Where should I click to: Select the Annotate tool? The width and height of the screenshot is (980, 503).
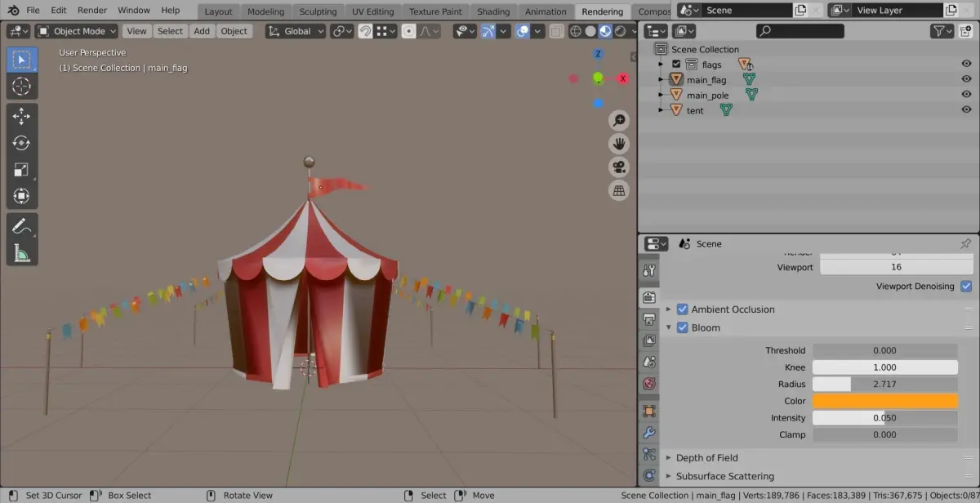(x=22, y=226)
